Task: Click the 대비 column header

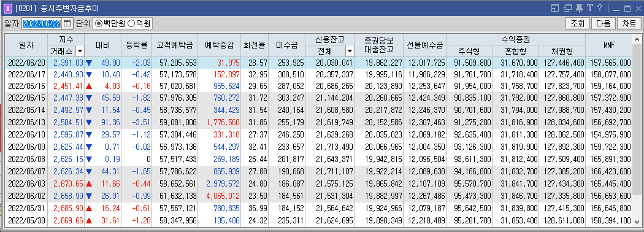Action: tap(102, 45)
